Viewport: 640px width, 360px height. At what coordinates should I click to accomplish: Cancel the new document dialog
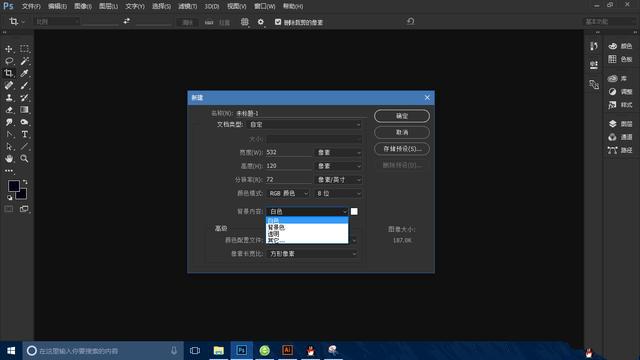point(402,133)
